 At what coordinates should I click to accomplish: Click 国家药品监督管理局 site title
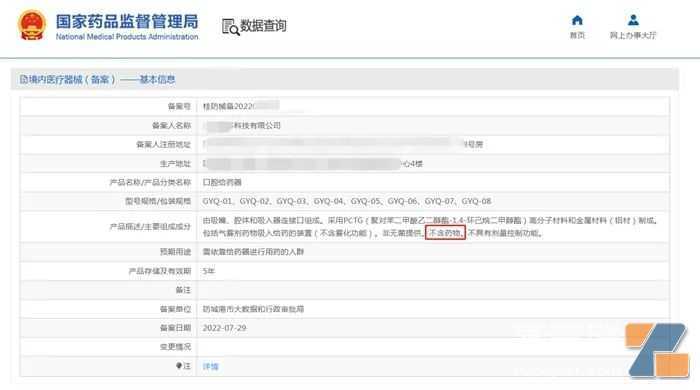coord(127,21)
